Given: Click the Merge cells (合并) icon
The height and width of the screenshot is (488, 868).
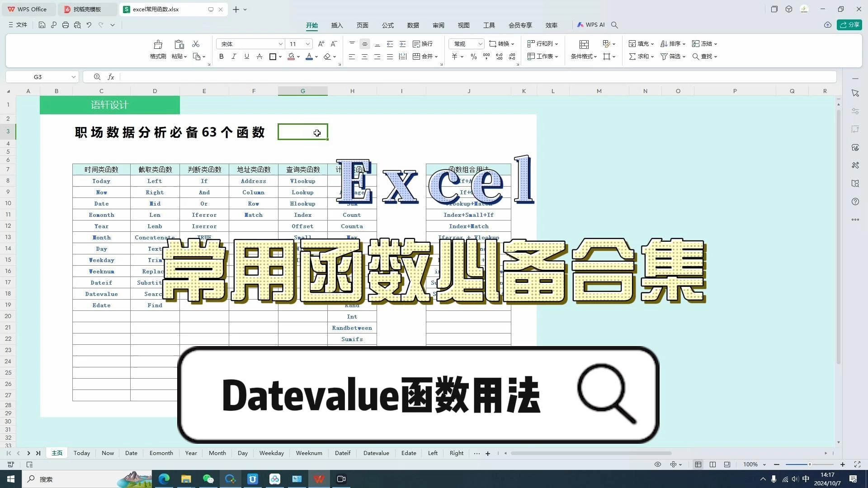Looking at the screenshot, I should point(424,56).
